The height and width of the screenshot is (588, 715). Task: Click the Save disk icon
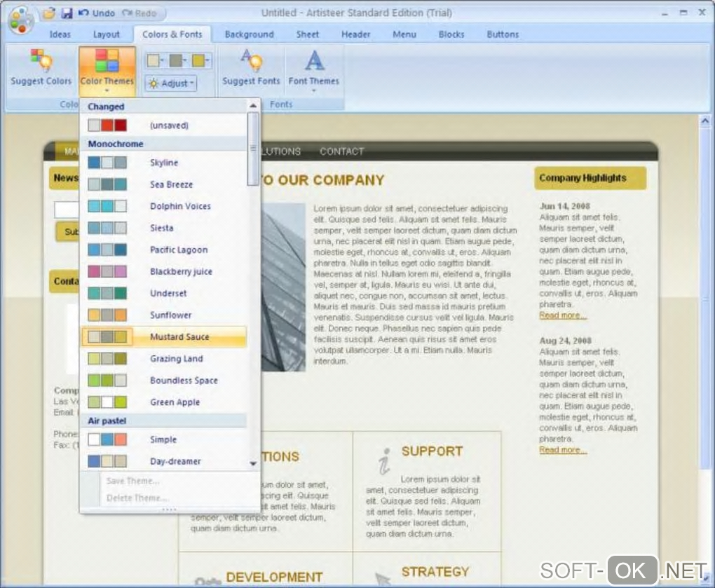pyautogui.click(x=67, y=13)
